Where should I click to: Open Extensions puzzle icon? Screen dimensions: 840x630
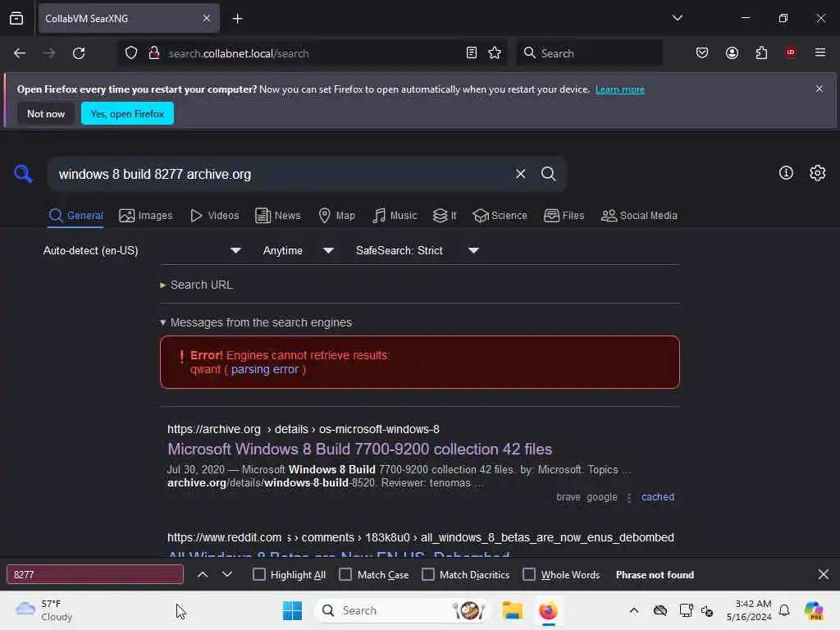[761, 53]
